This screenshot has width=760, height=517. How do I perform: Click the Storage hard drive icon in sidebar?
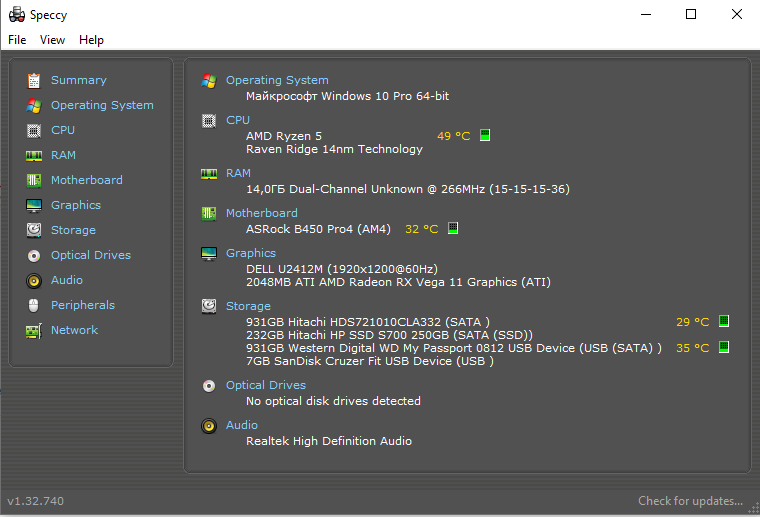coord(34,230)
